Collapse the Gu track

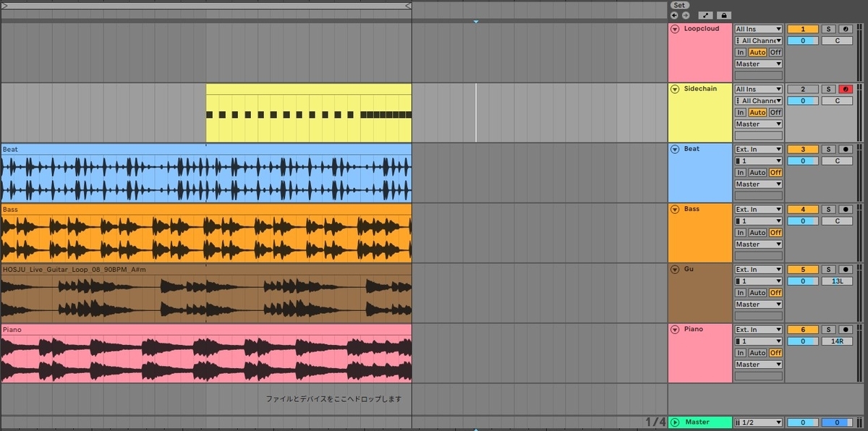pyautogui.click(x=675, y=270)
